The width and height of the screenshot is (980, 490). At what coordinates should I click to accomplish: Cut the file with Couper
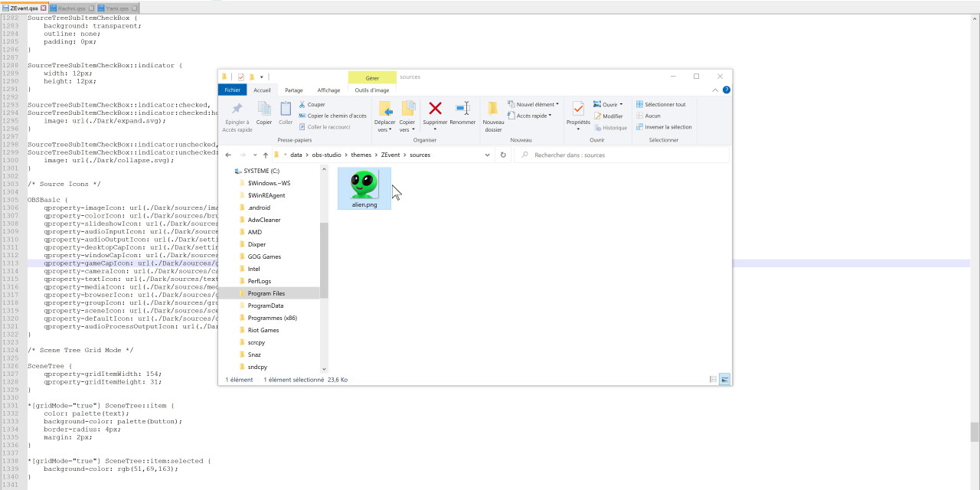pos(312,105)
